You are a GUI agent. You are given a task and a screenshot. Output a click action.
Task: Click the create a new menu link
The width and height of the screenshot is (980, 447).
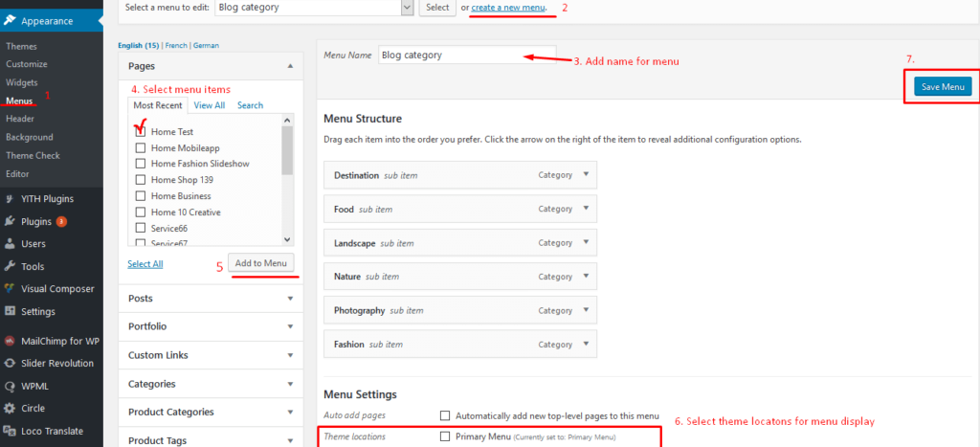[x=509, y=8]
